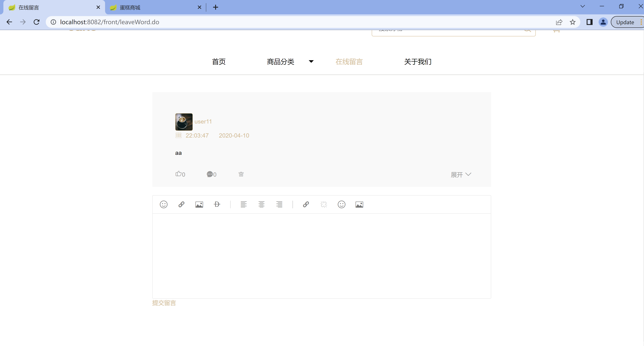Select the 在线留言 navigation item
This screenshot has height=346, width=644.
point(349,61)
